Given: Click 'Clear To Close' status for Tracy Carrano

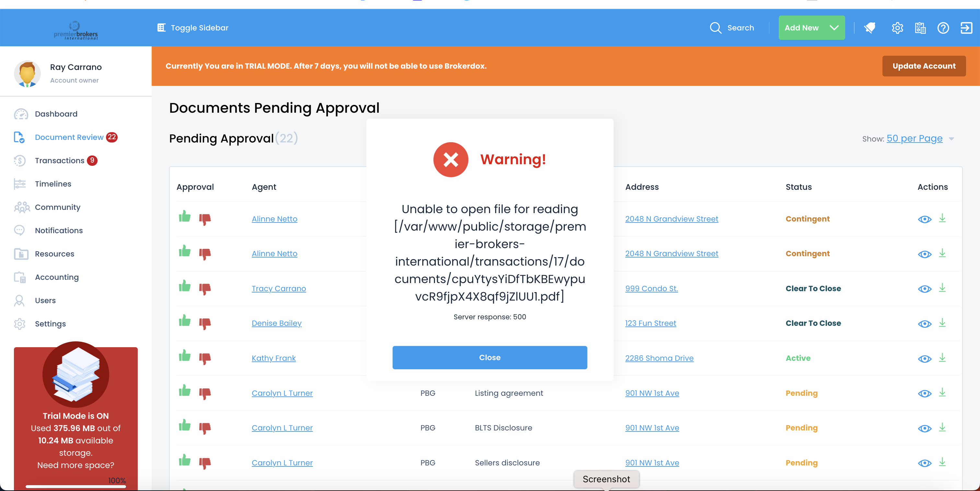Looking at the screenshot, I should pyautogui.click(x=813, y=289).
